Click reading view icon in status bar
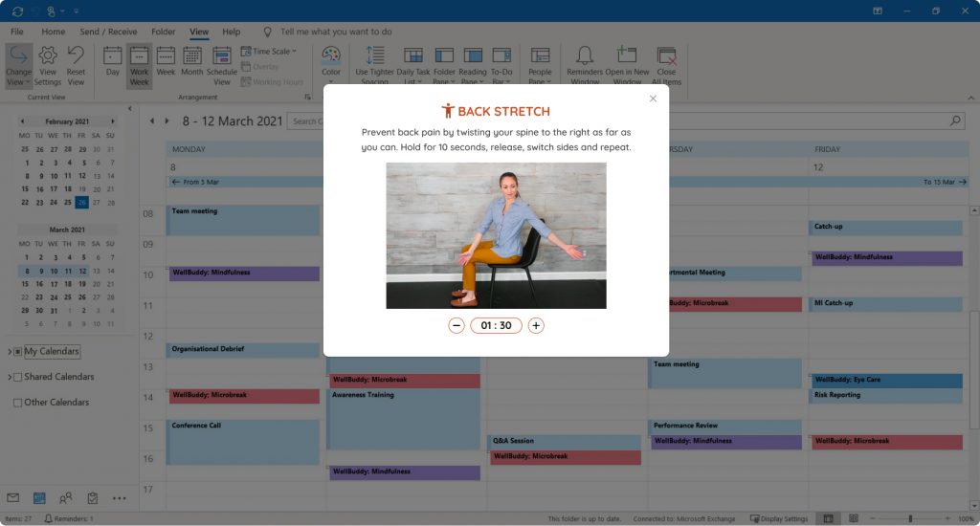 click(x=853, y=518)
